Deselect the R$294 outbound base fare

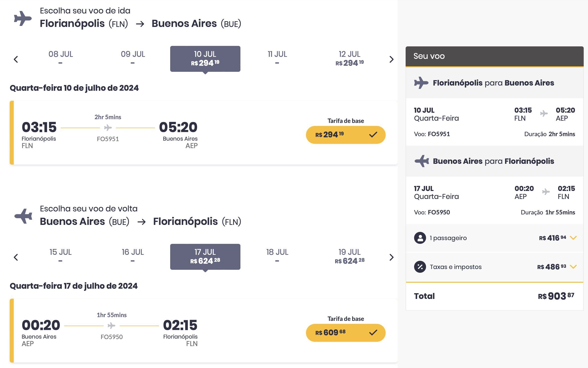[x=346, y=135]
